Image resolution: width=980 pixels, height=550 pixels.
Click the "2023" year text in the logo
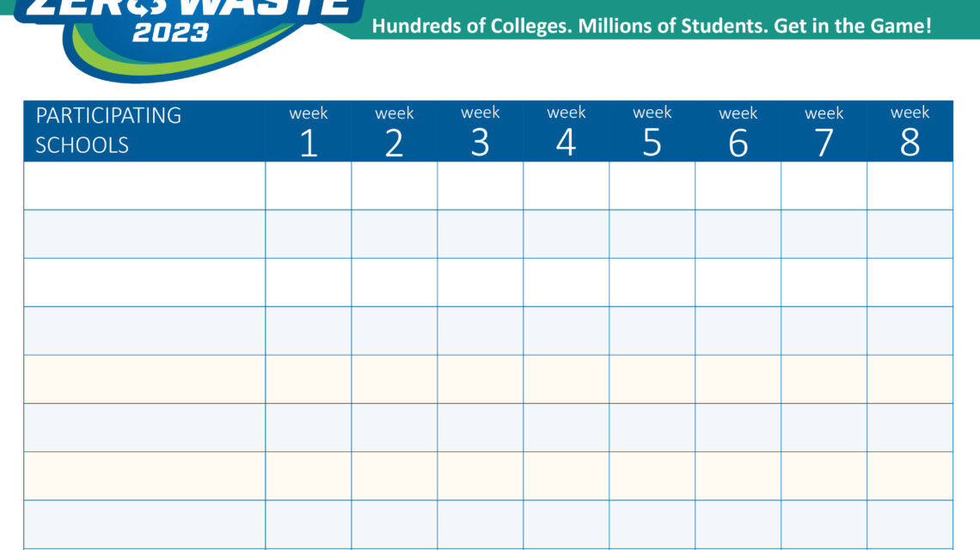tap(170, 33)
